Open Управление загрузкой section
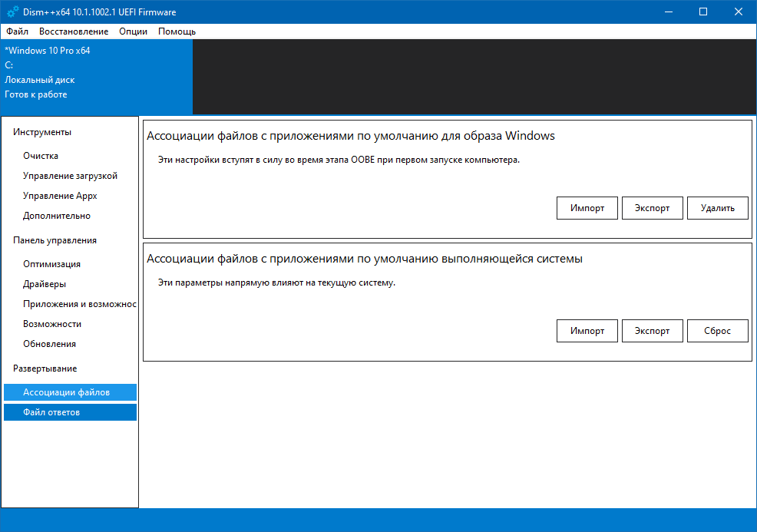Image resolution: width=757 pixels, height=532 pixels. click(x=70, y=176)
